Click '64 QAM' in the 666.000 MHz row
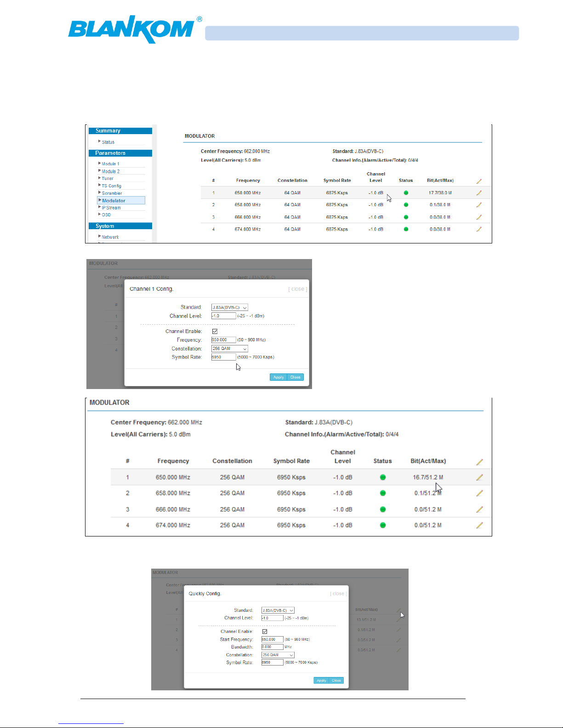 coord(292,217)
